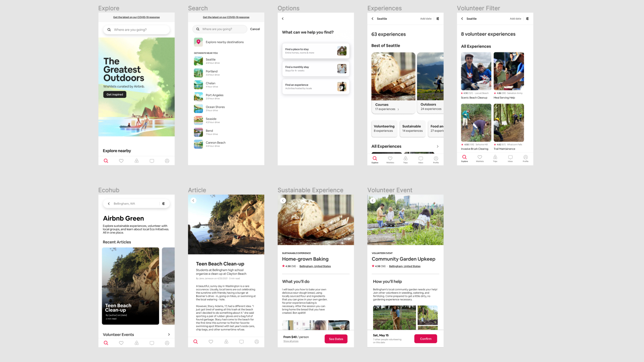This screenshot has height=362, width=644.
Task: Click Explore nearby destinations pin icon
Action: [198, 42]
